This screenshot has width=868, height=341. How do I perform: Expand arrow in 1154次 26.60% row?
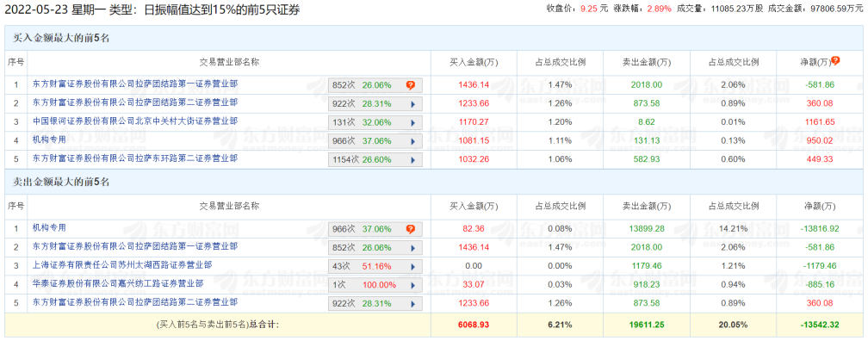[412, 160]
